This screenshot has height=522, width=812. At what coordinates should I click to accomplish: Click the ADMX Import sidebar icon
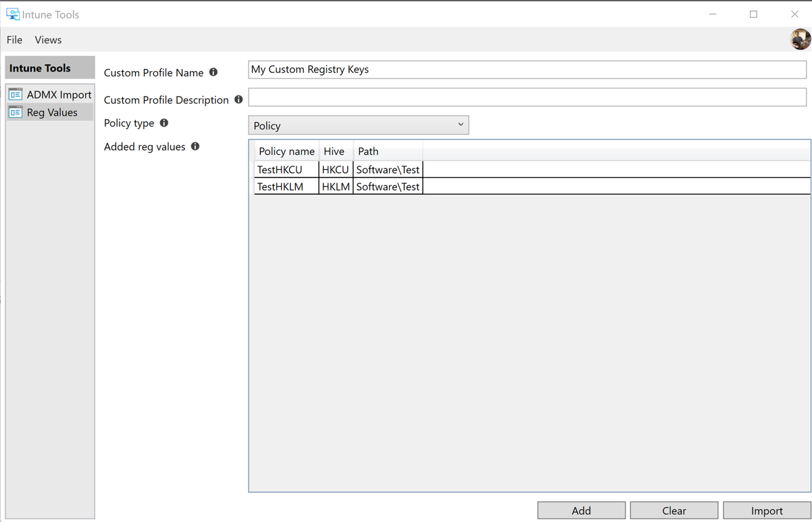point(16,94)
